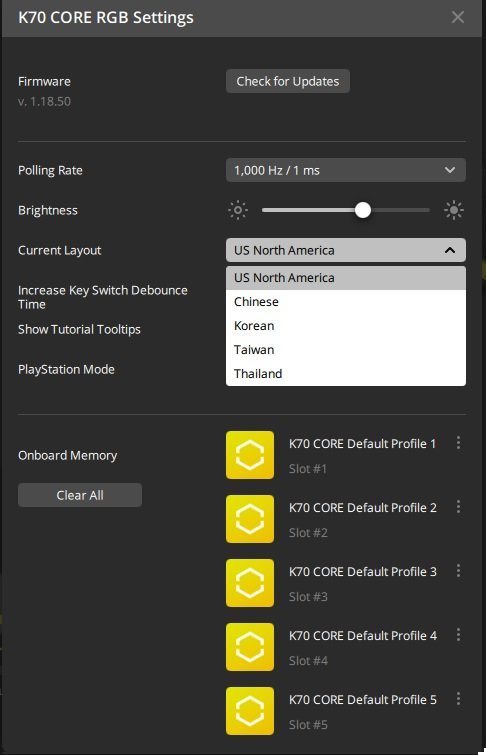Click the Slot #3 yellow hexagon icon

click(x=250, y=583)
